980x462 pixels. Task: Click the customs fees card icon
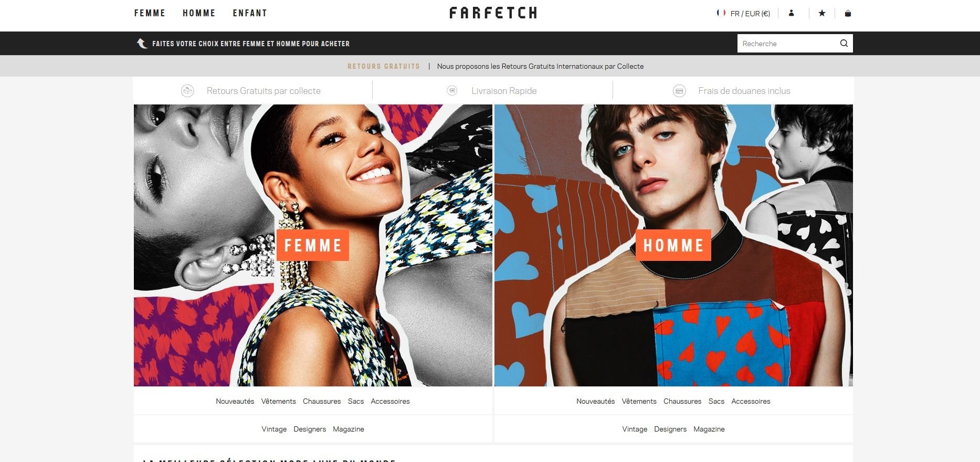679,91
